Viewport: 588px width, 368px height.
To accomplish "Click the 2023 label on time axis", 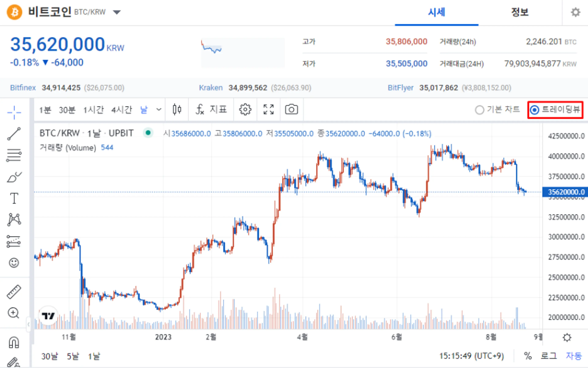I will click(163, 337).
